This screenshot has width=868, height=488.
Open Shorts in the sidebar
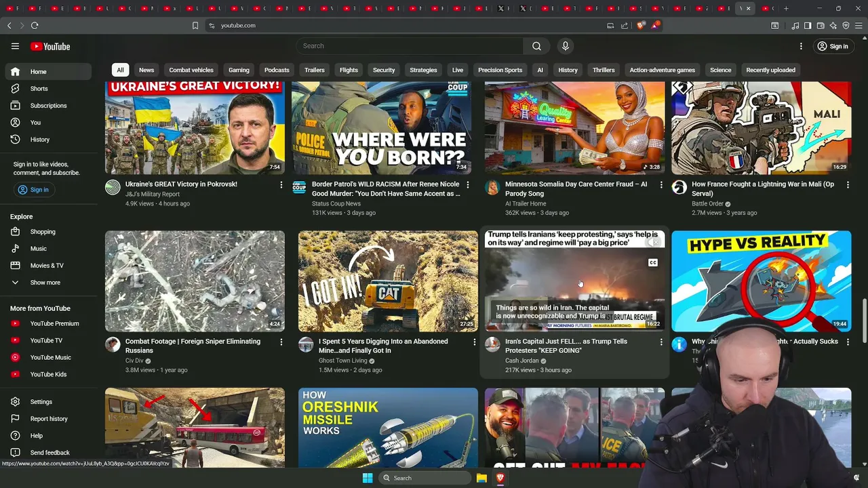[x=47, y=89]
